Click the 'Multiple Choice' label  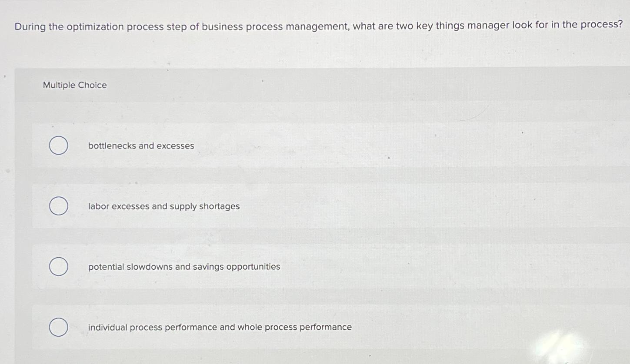[x=75, y=85]
